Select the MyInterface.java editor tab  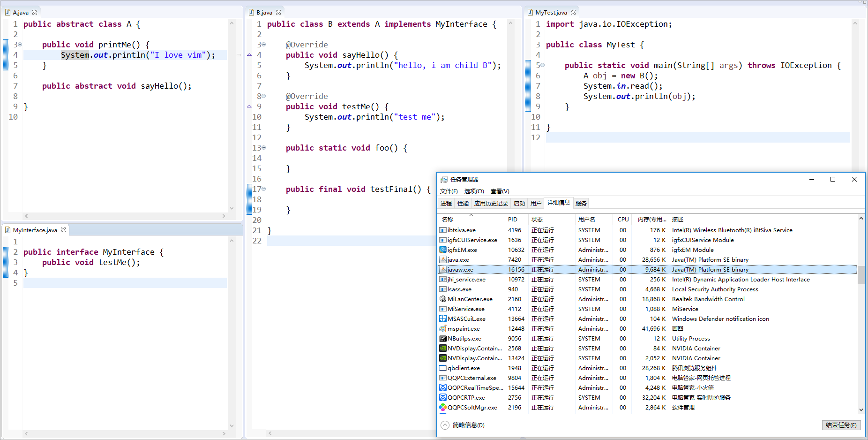point(35,230)
